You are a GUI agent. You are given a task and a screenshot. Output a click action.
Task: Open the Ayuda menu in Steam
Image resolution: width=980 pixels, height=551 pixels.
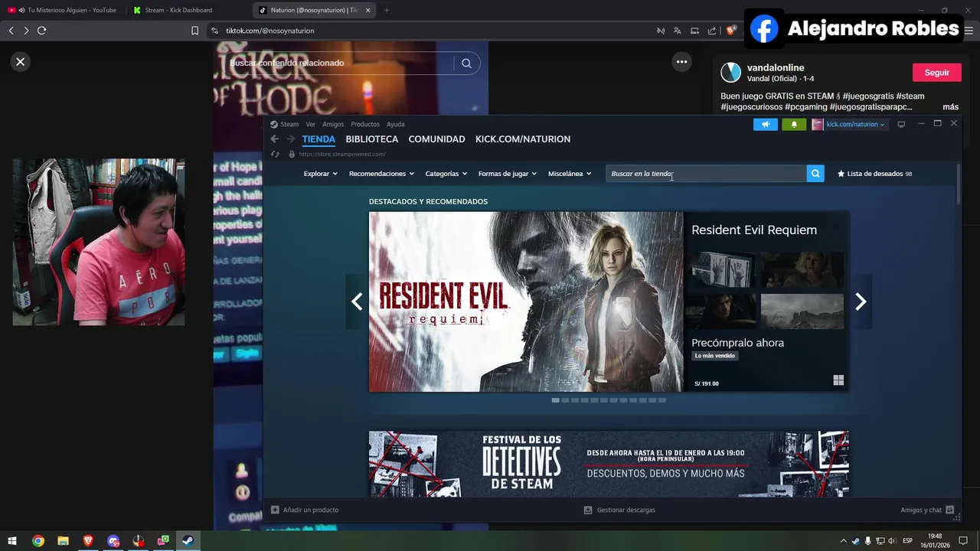[396, 124]
